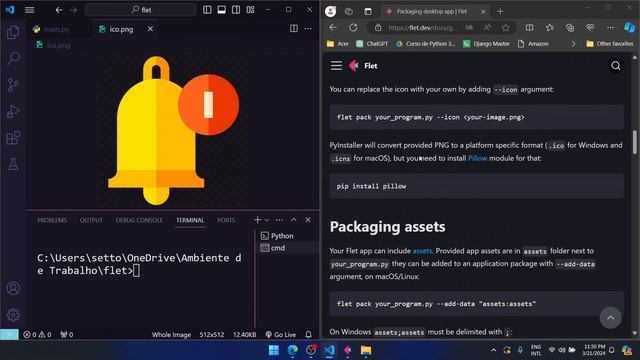Open the VS Code hamburger menu

(x=30, y=10)
